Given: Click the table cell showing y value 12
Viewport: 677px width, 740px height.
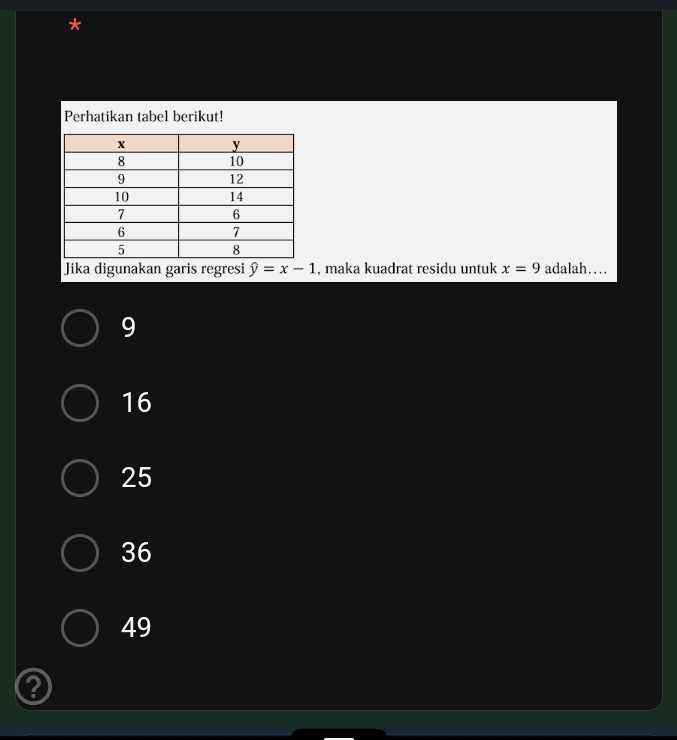Looking at the screenshot, I should click(x=236, y=179).
